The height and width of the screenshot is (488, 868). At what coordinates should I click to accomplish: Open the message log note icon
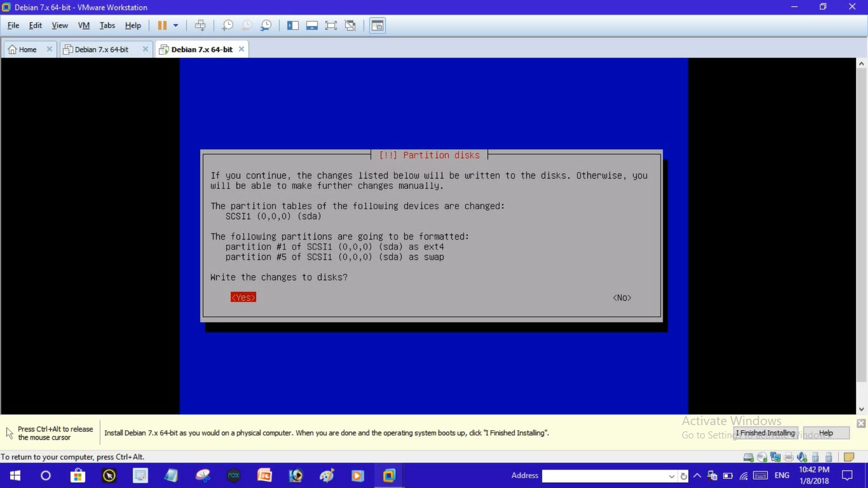coord(849,457)
